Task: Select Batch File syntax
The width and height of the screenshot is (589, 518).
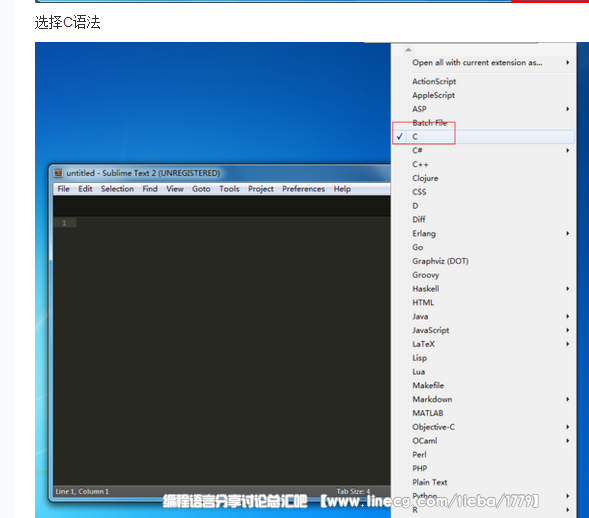Action: pos(483,123)
